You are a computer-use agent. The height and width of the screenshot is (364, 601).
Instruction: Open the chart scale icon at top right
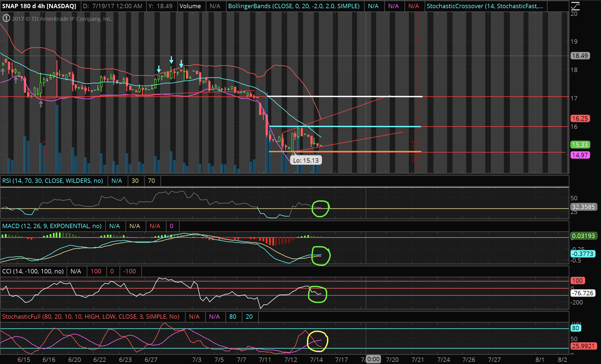(x=575, y=6)
